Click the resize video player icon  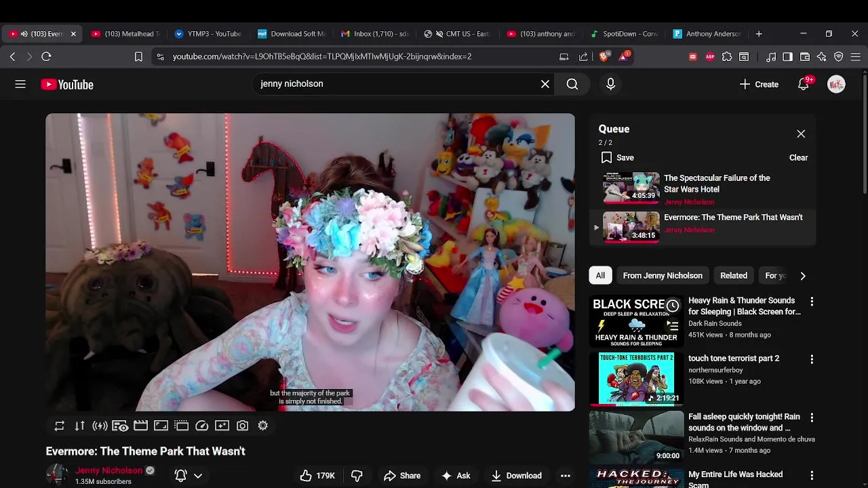161,426
